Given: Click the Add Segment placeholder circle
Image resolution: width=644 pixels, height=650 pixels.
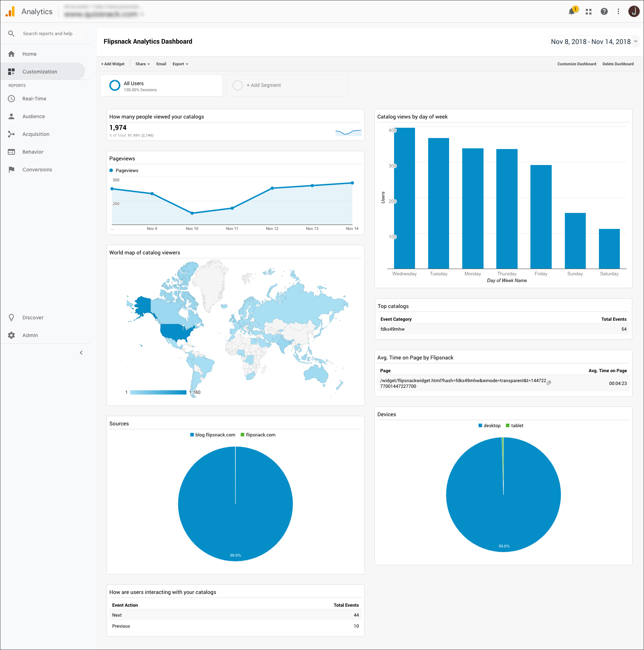Looking at the screenshot, I should click(238, 85).
